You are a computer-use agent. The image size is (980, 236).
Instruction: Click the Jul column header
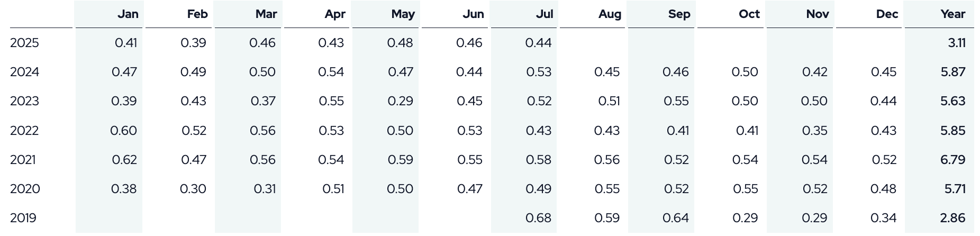pyautogui.click(x=544, y=14)
